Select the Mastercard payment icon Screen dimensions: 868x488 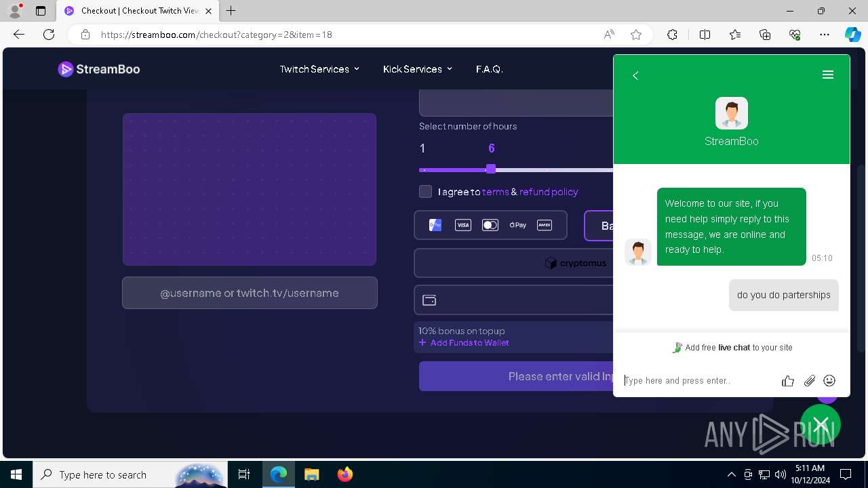[x=490, y=225]
